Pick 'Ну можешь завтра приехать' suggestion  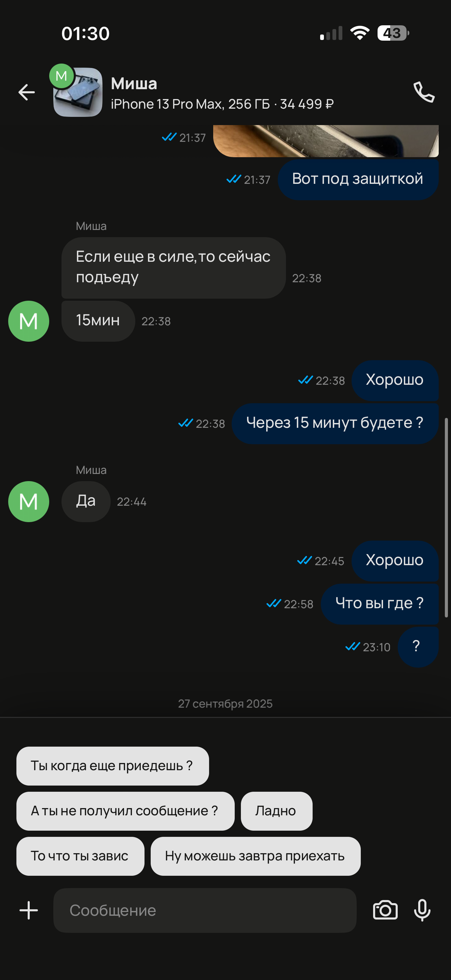(x=256, y=856)
